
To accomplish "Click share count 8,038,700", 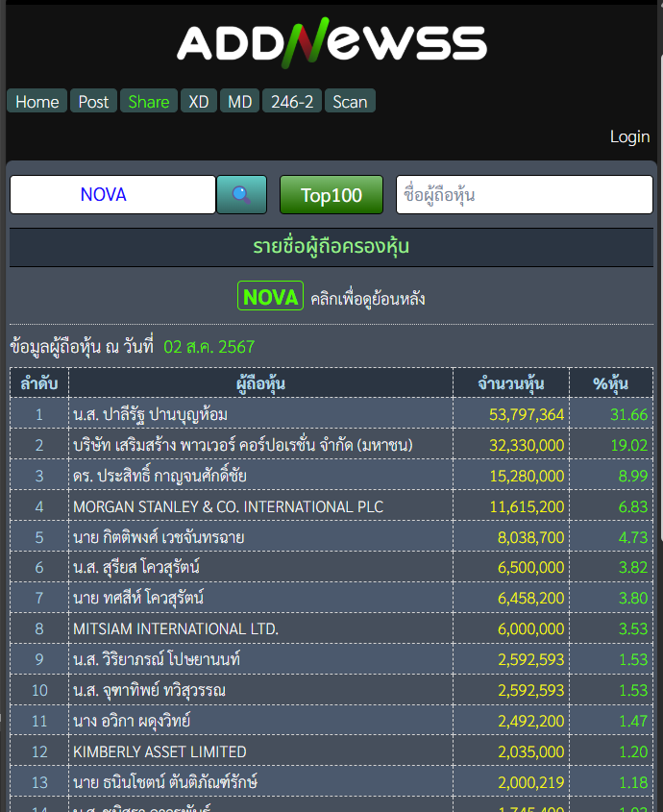I will (531, 537).
